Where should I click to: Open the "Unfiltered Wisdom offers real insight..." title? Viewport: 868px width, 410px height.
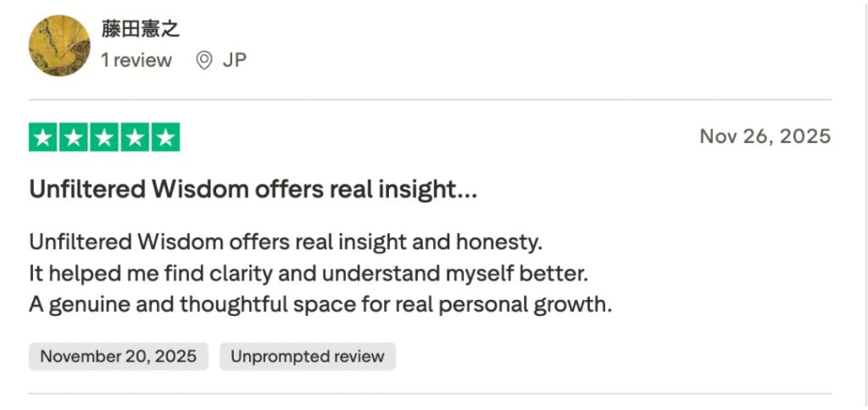click(253, 190)
